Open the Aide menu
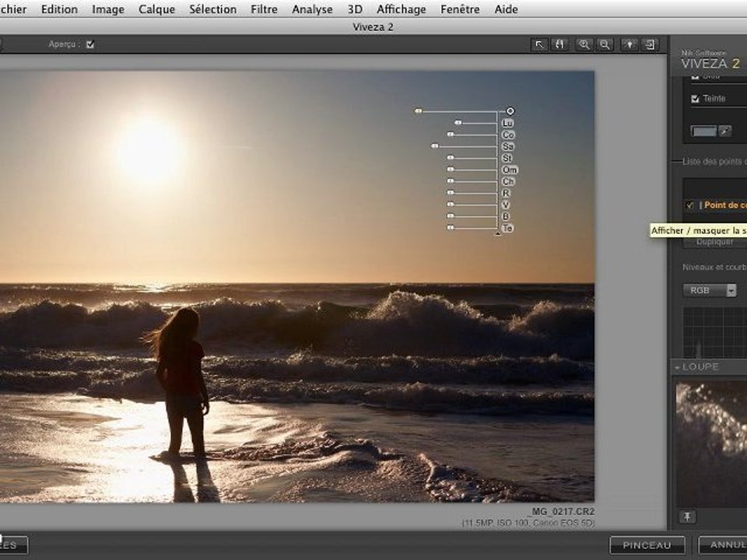Screen dimensions: 747x560 point(506,9)
